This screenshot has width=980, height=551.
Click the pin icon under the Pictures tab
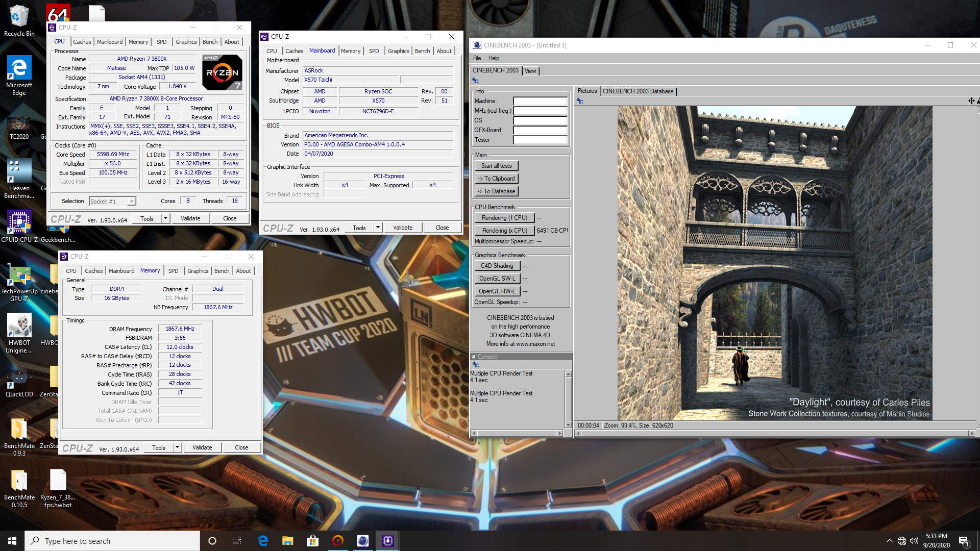580,101
